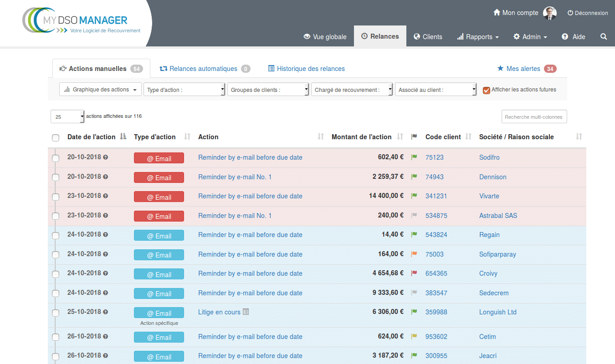
Task: Click the document icon beside Litige en cours
Action: [x=246, y=312]
